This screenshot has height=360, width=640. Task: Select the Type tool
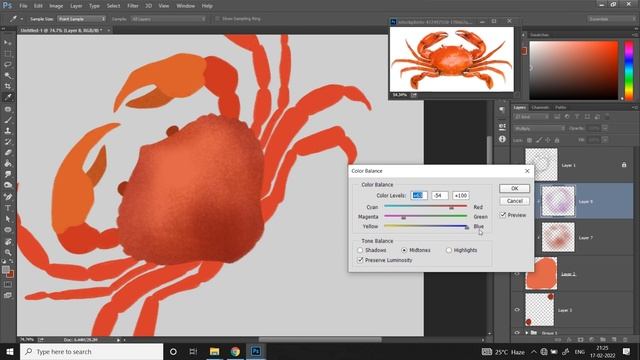[x=8, y=208]
